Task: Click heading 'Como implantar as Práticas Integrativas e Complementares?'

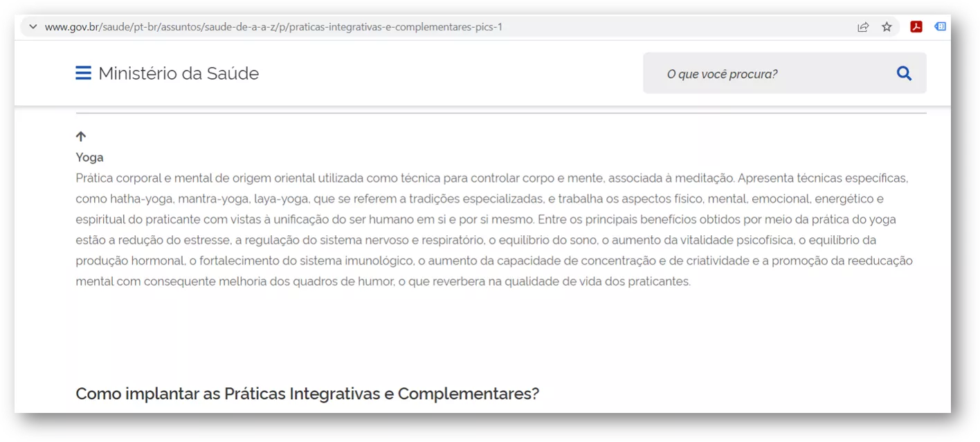Action: click(x=307, y=394)
